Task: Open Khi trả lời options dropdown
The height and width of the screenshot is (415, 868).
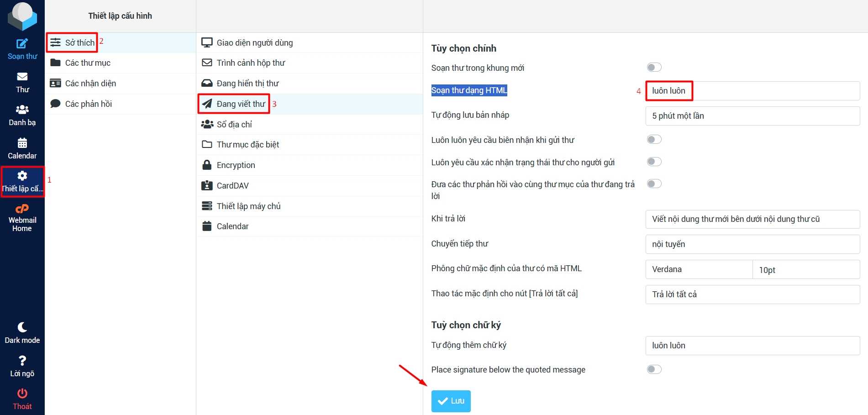Action: [x=752, y=219]
